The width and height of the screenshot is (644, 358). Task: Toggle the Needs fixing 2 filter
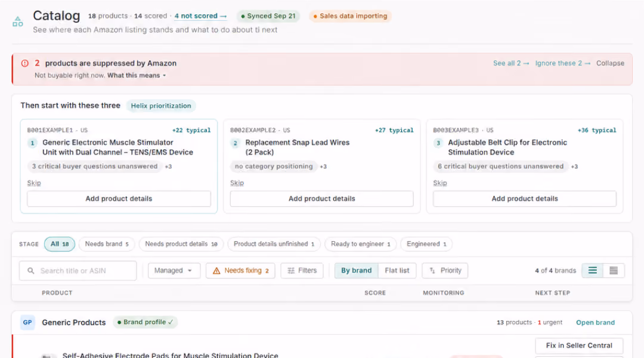240,270
